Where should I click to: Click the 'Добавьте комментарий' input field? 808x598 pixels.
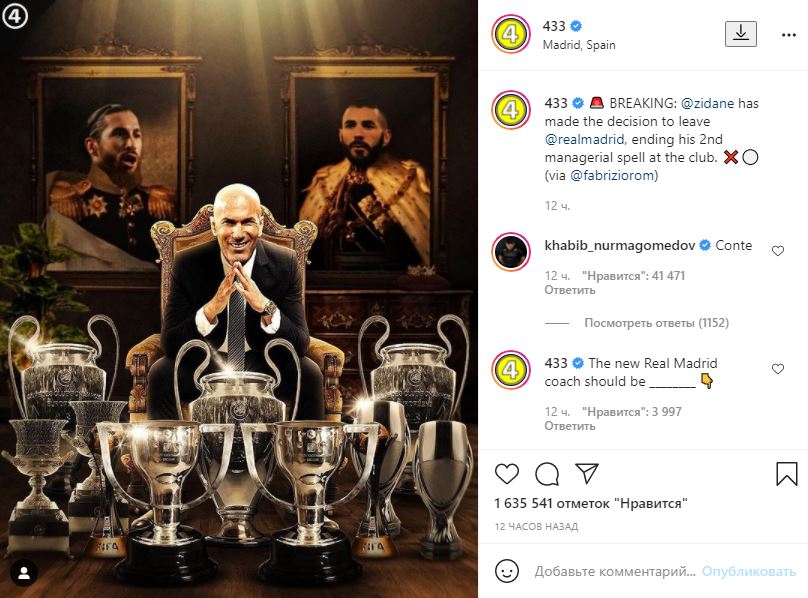click(615, 571)
